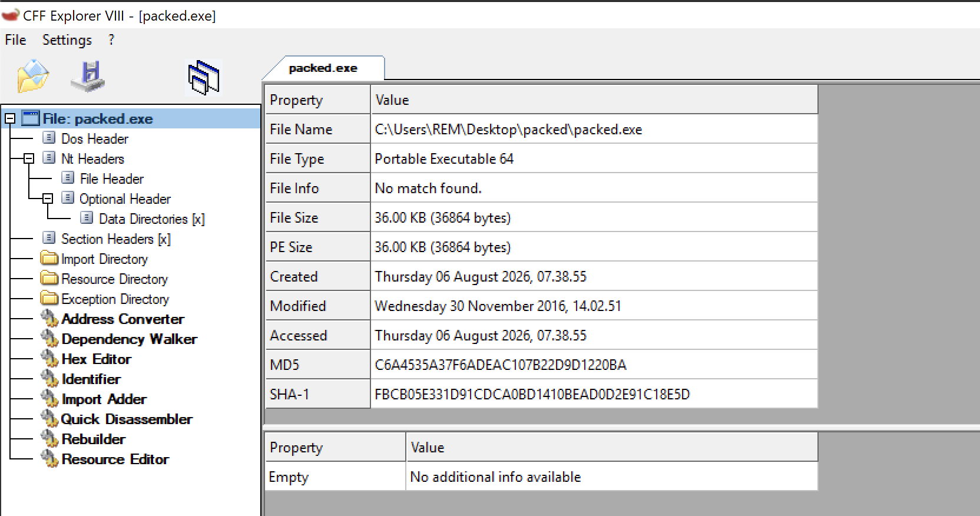Click the MD5 hash value C6A4535A37F6...
The width and height of the screenshot is (980, 516).
tap(501, 365)
